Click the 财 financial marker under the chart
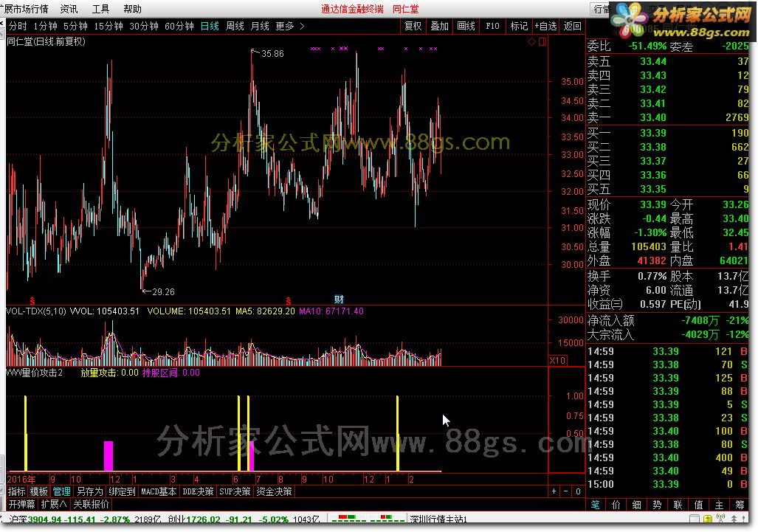 (339, 299)
